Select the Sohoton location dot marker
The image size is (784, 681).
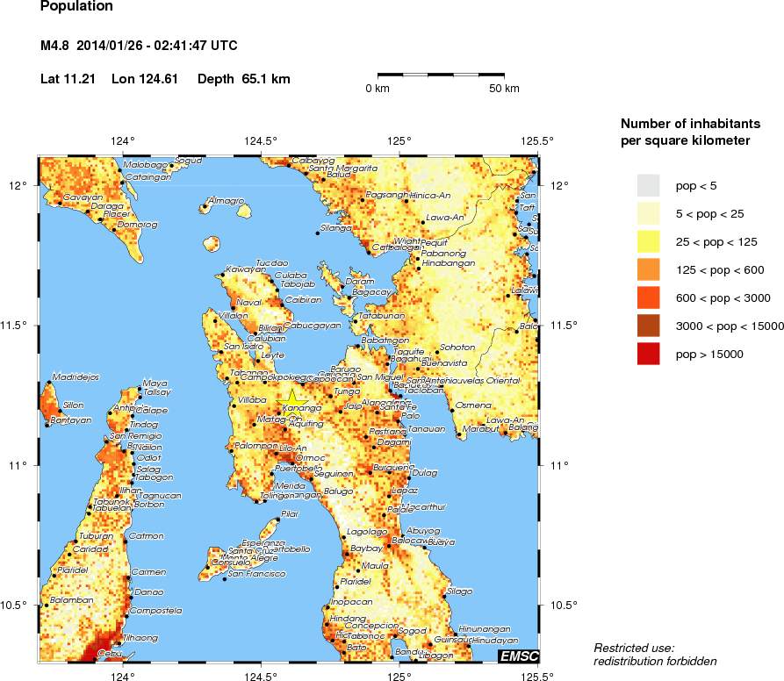(x=436, y=352)
